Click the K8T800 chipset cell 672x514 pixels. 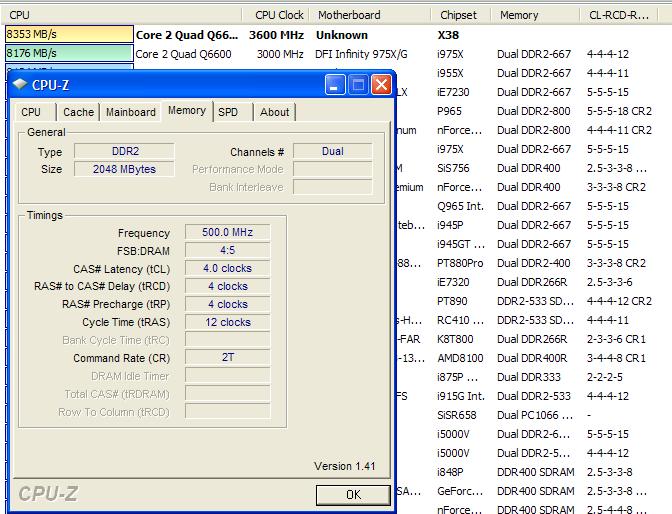(455, 339)
